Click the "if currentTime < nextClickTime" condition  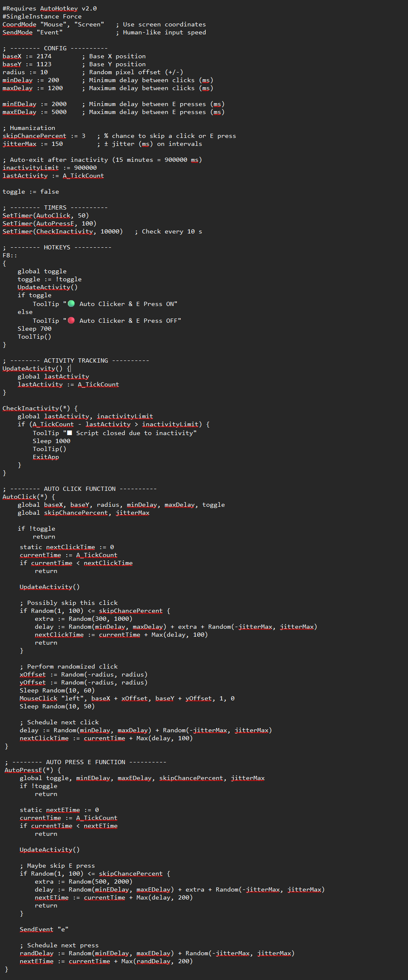point(76,563)
